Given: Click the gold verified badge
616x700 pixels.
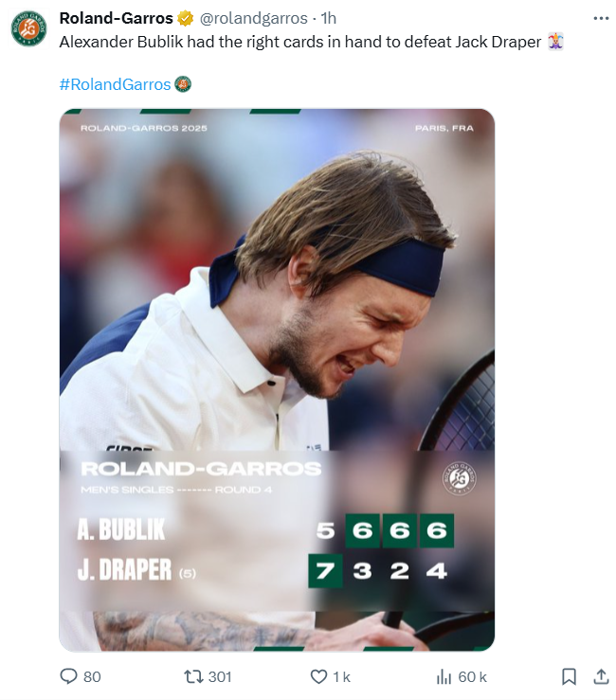Looking at the screenshot, I should [185, 18].
